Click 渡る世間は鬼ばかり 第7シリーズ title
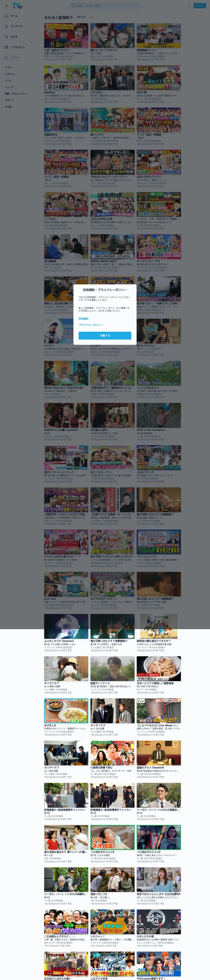Viewport: 210px width, 980px height. pos(66,852)
